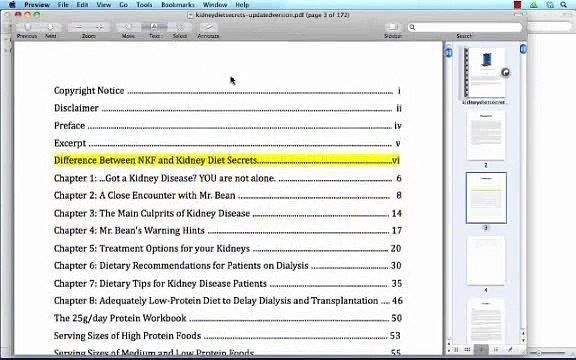Click the PDF proxy icon in title bar
Image resolution: width=576 pixels, height=360 pixels.
190,15
